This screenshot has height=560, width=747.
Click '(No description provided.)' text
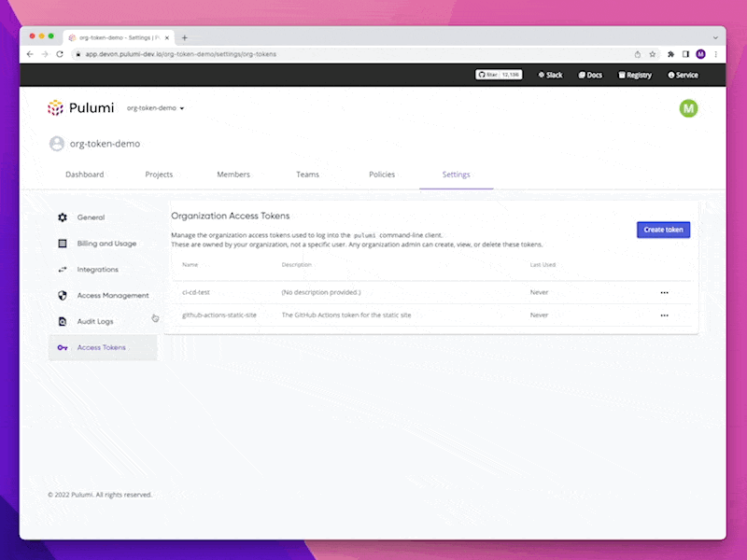[x=321, y=292]
